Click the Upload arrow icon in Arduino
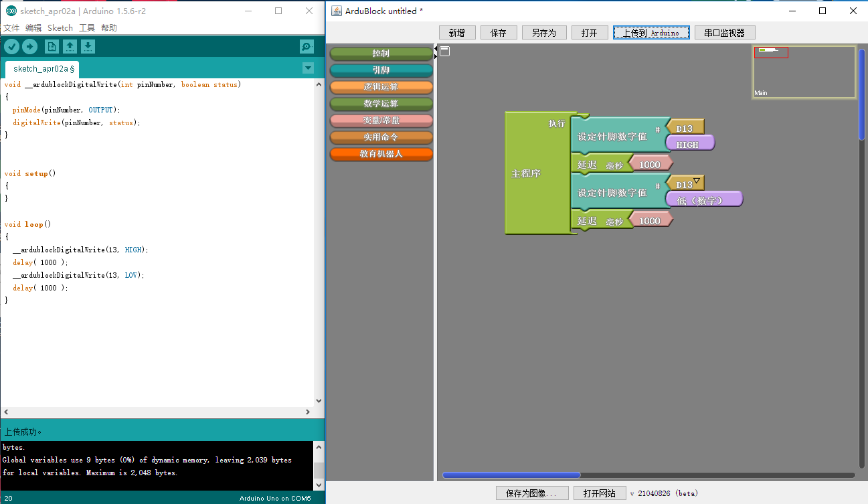 [29, 46]
